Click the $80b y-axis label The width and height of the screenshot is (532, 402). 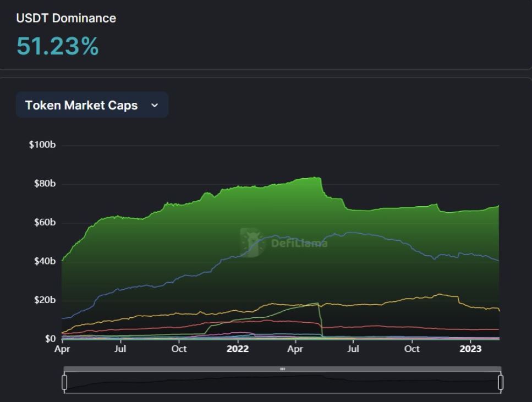[x=45, y=184]
